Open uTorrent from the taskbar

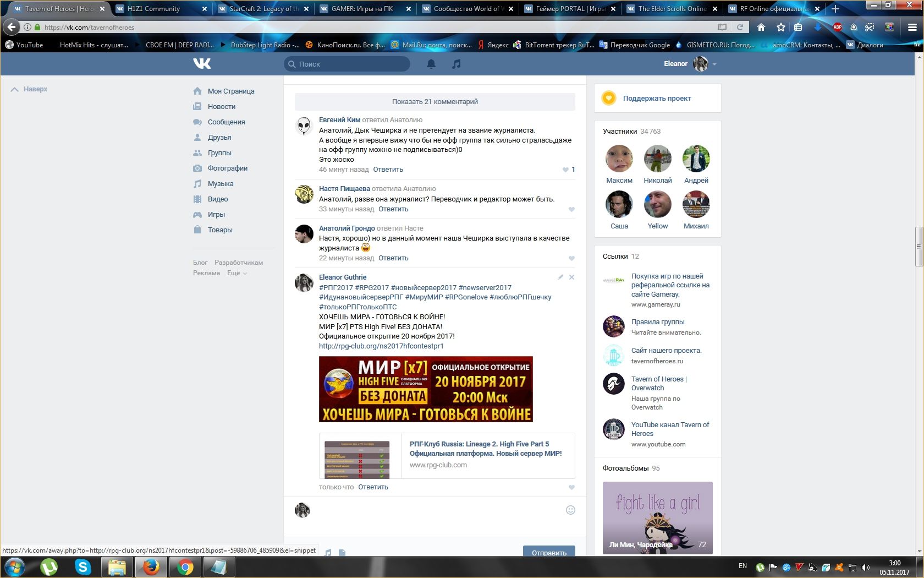pyautogui.click(x=49, y=567)
